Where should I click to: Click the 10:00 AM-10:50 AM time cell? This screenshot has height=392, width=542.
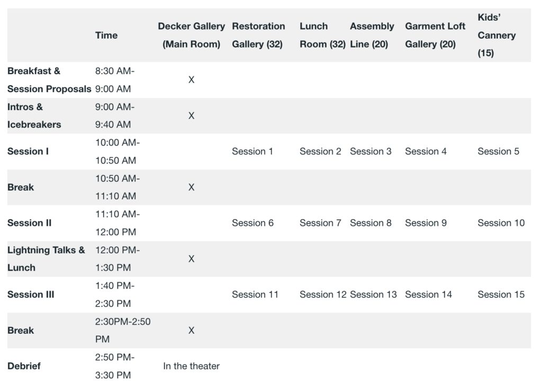tap(118, 151)
